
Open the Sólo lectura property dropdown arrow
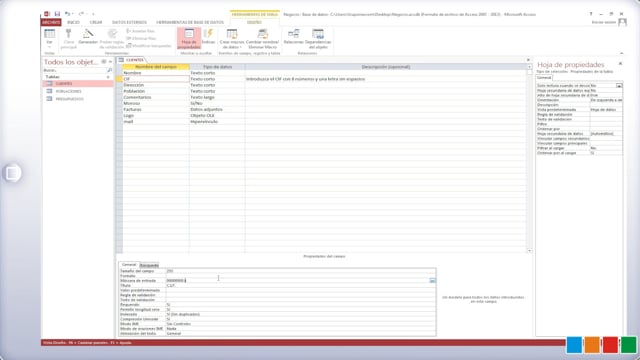click(619, 86)
